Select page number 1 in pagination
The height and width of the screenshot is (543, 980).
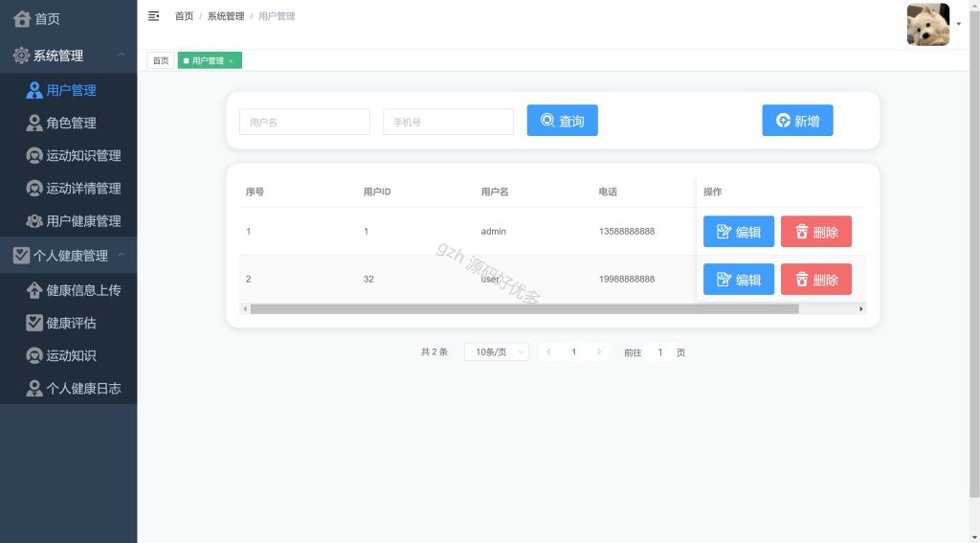[x=574, y=352]
